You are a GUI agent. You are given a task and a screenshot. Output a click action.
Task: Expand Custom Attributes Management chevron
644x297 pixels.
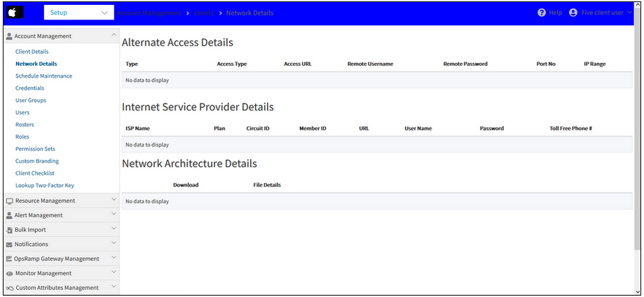click(x=114, y=286)
